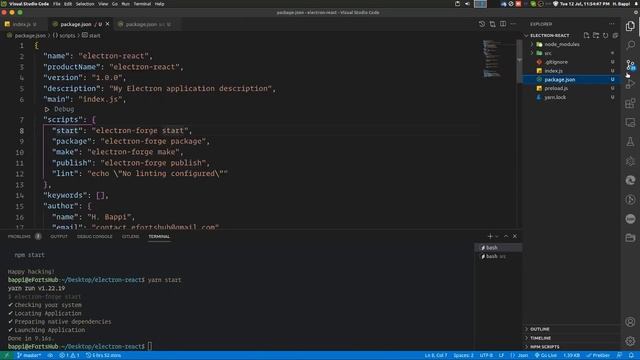640x360 pixels.
Task: Open the Accounts menu in activity bar
Action: point(630,322)
